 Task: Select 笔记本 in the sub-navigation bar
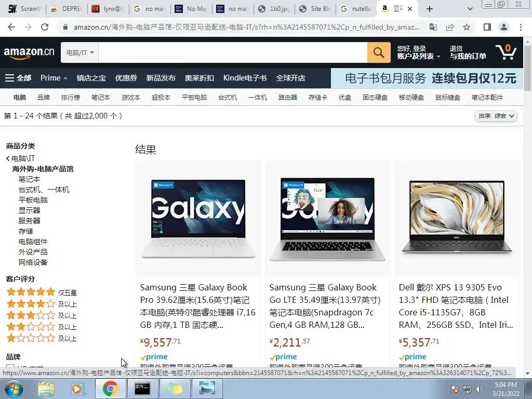point(101,98)
